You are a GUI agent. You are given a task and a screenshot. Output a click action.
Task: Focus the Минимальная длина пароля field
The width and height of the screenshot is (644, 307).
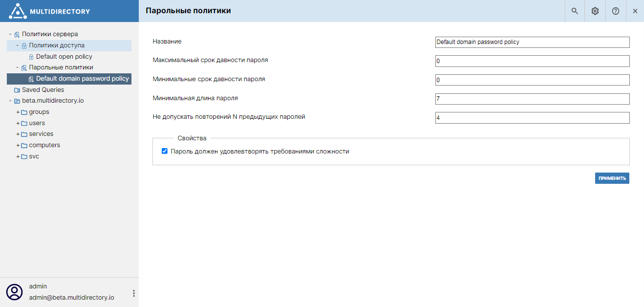click(532, 99)
